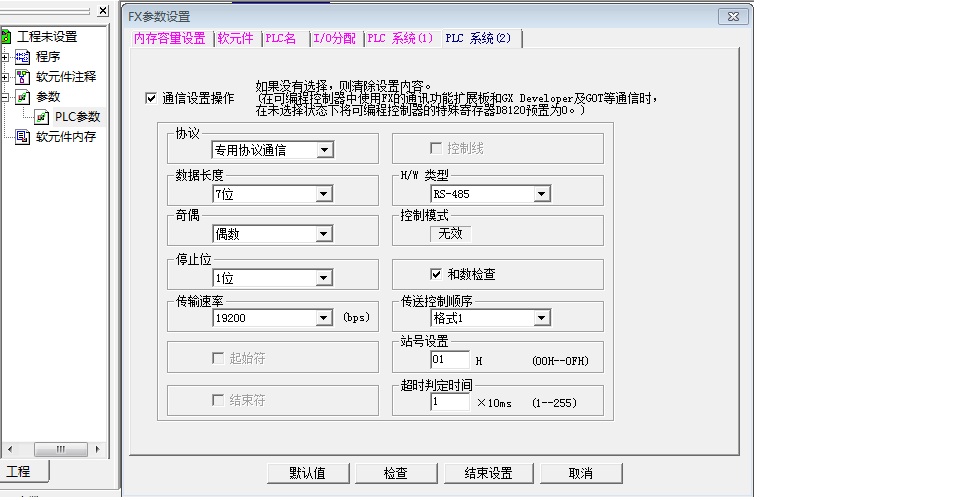Close the project panel with X
This screenshot has height=500, width=959.
click(x=103, y=12)
